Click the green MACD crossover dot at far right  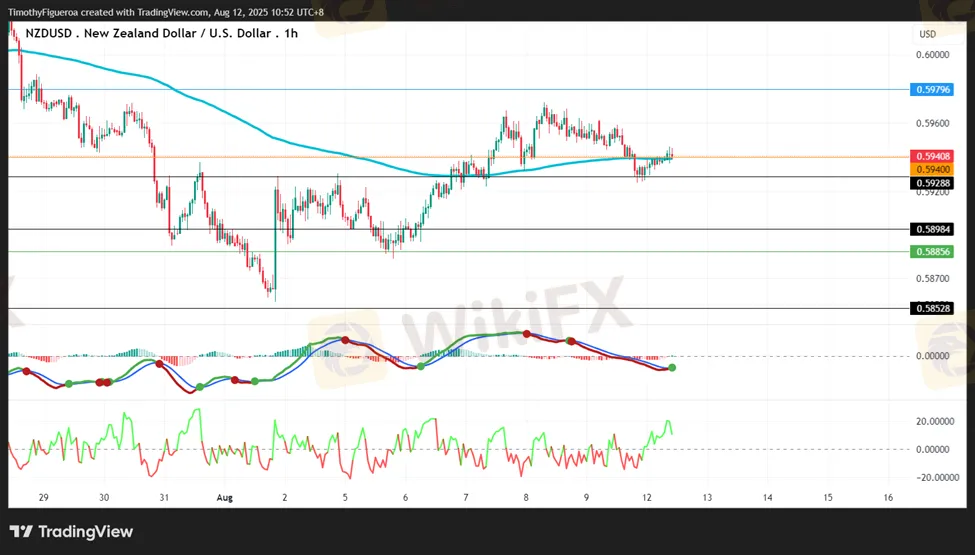[672, 368]
